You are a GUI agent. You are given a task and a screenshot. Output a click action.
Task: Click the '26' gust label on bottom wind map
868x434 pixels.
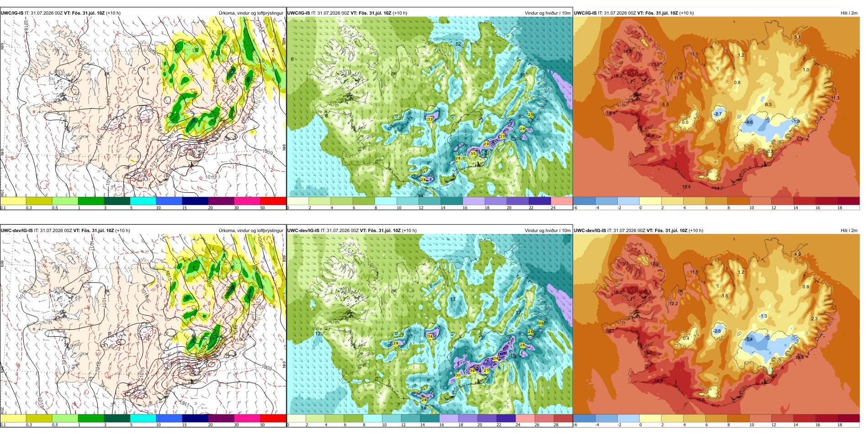pyautogui.click(x=530, y=332)
